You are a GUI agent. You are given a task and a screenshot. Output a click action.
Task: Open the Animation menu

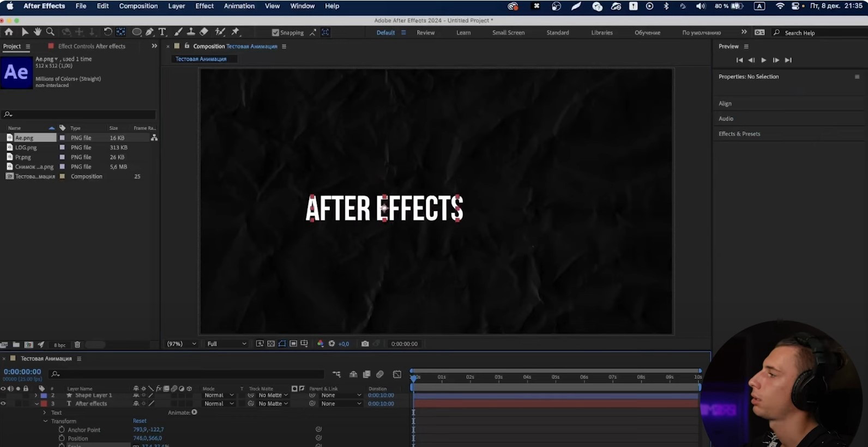point(239,6)
